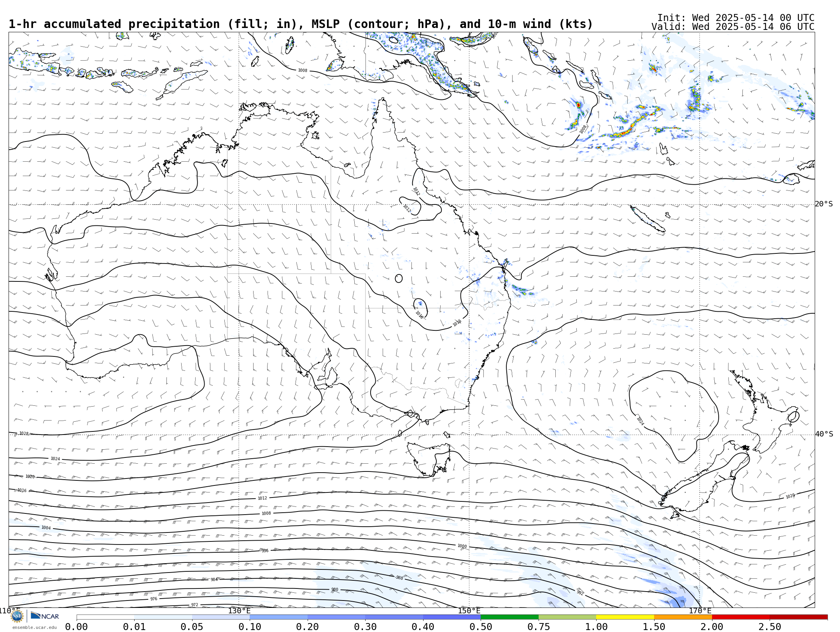
Task: Select the green 0.50–0.75 colorbar segment
Action: click(509, 617)
